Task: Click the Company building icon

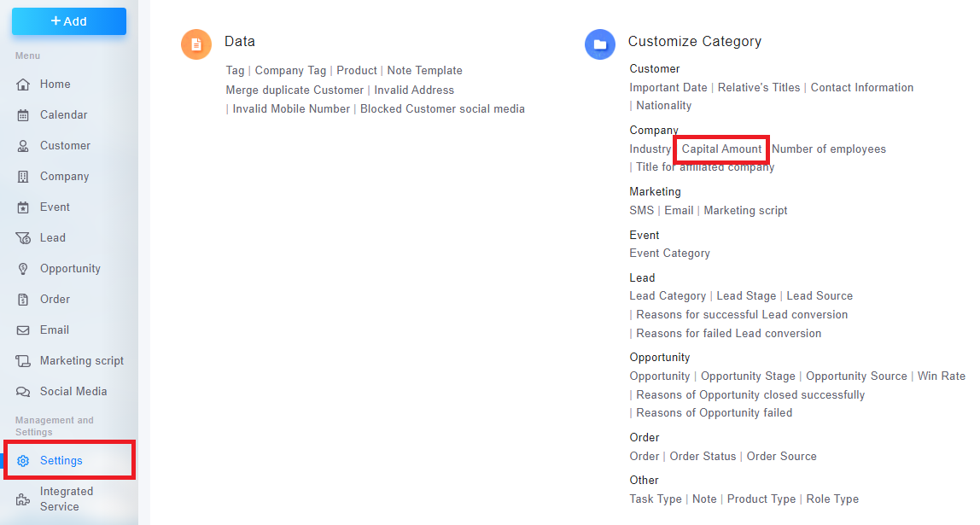Action: 23,176
